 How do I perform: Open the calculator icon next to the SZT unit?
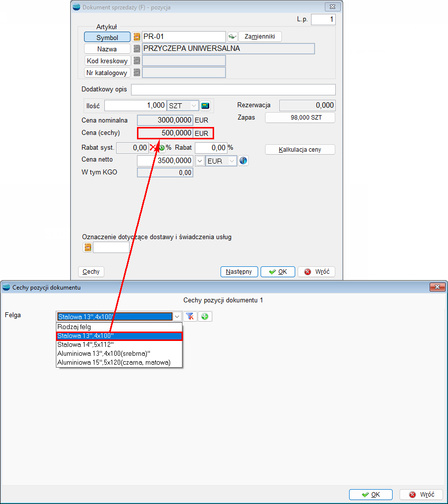coord(205,106)
